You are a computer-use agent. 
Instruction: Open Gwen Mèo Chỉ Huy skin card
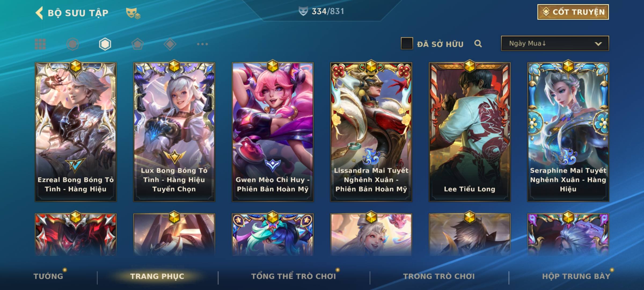click(273, 132)
